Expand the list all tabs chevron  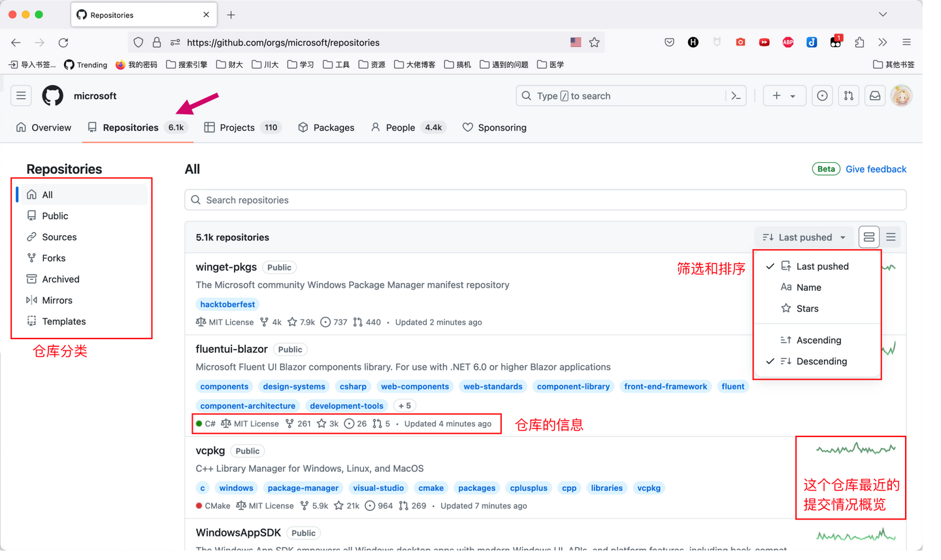click(x=883, y=14)
